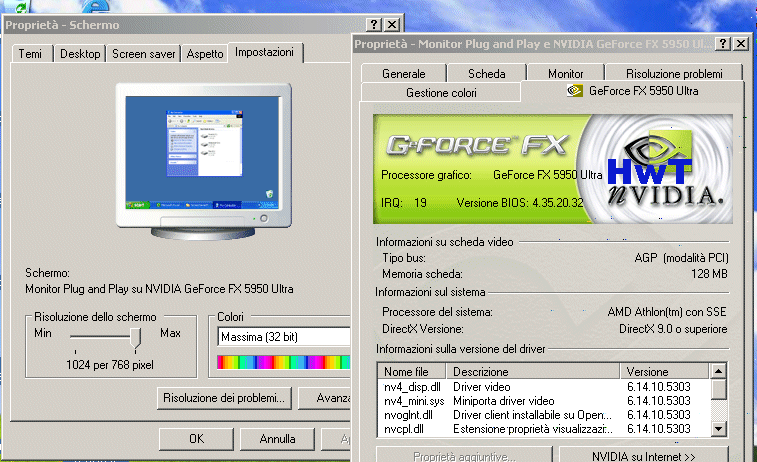Click the 'Miniporta driver video' description cell
Viewport: 757px width, 462px height.
pyautogui.click(x=504, y=401)
